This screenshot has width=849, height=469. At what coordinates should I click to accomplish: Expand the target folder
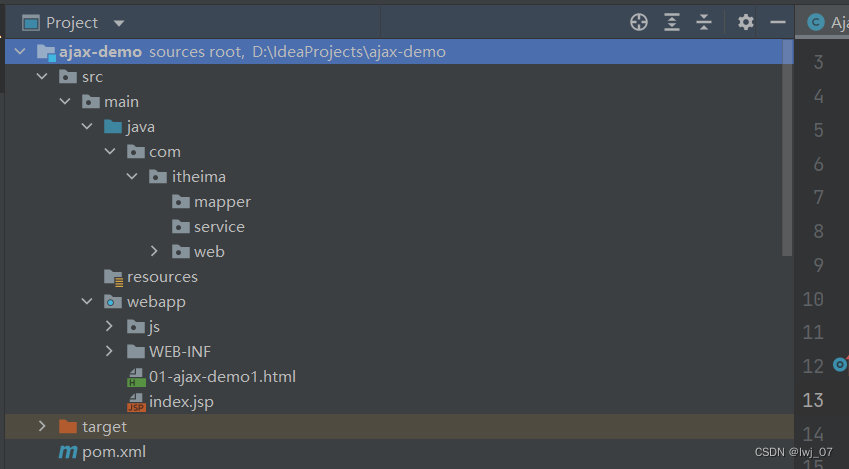click(42, 427)
